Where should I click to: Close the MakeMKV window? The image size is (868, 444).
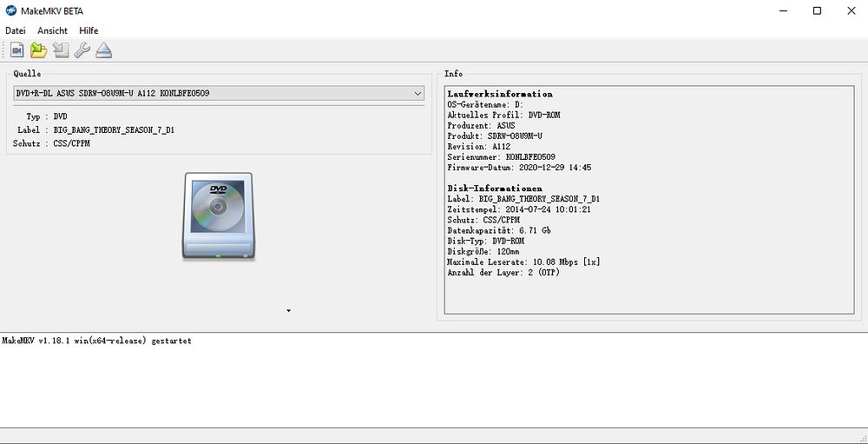click(852, 10)
